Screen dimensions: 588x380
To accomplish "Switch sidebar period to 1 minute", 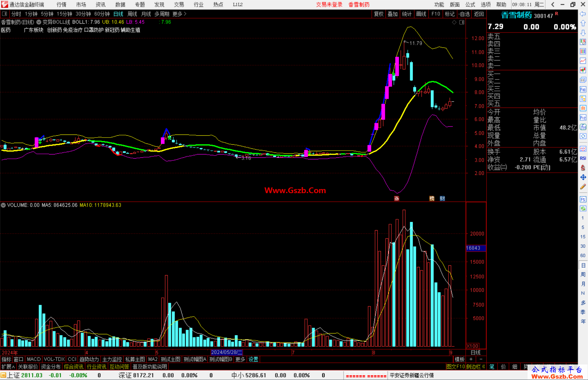I will (583, 218).
